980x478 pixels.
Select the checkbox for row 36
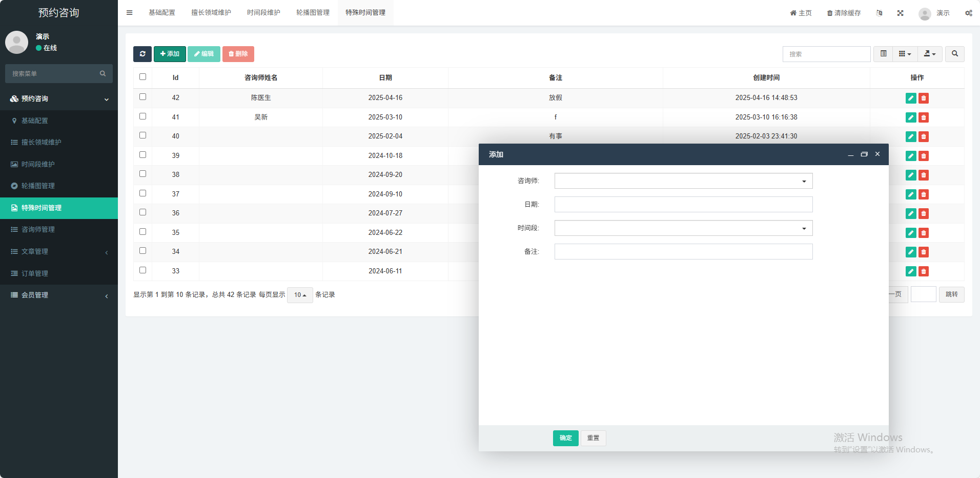143,212
